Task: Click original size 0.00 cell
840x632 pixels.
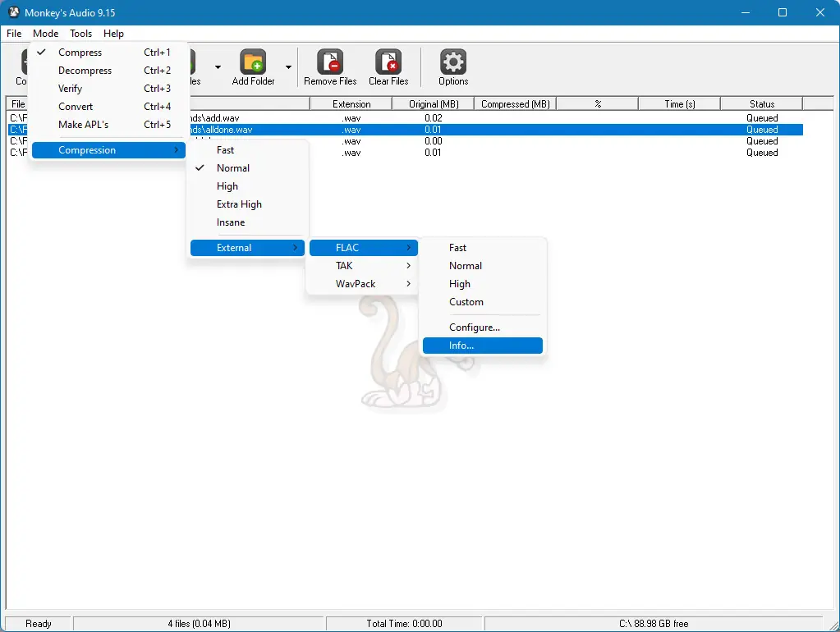Action: point(434,141)
